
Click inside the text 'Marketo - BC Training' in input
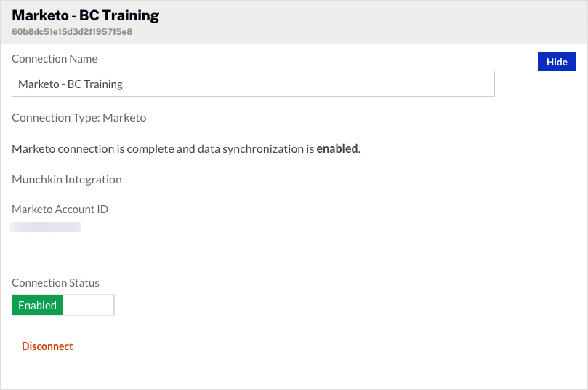[x=71, y=84]
